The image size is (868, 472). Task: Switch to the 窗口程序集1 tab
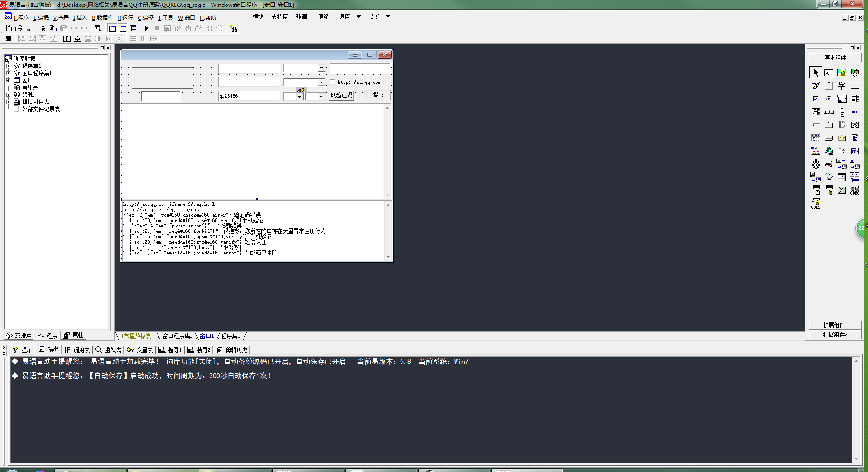point(177,336)
